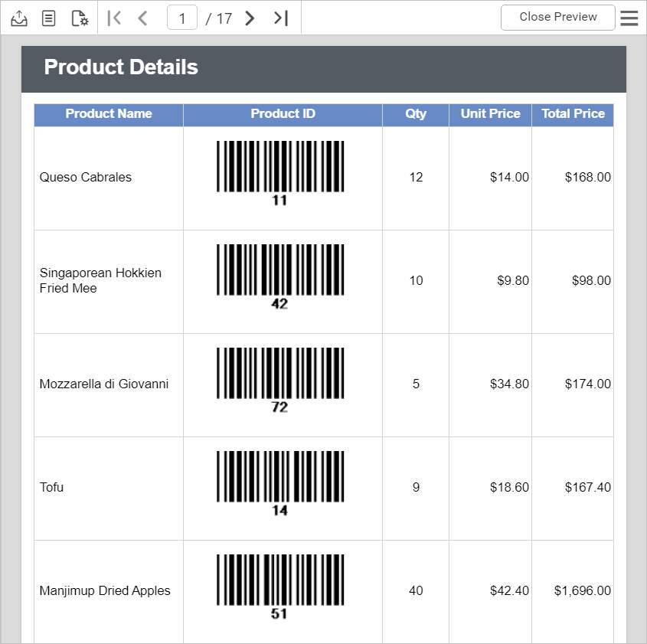The height and width of the screenshot is (644, 647).
Task: Click the Close Preview button
Action: pyautogui.click(x=557, y=17)
